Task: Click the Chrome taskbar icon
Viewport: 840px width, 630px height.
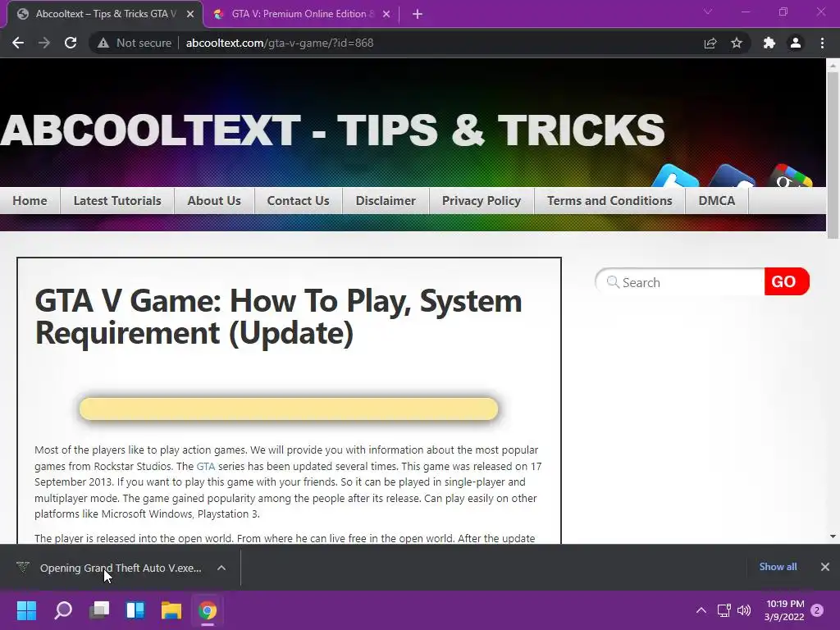Action: (208, 610)
